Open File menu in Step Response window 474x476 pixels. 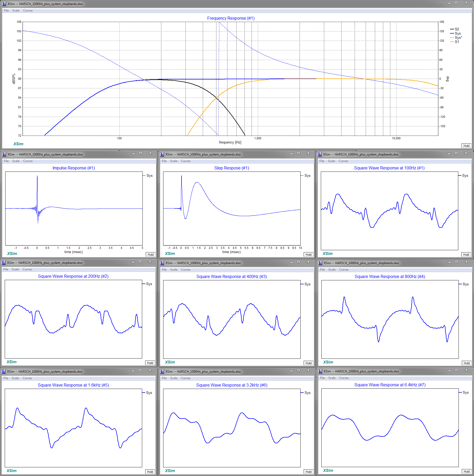(x=164, y=161)
